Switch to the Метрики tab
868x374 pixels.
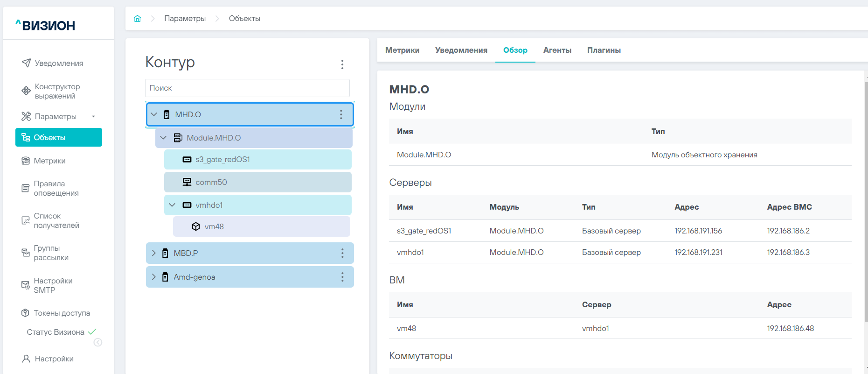(402, 50)
